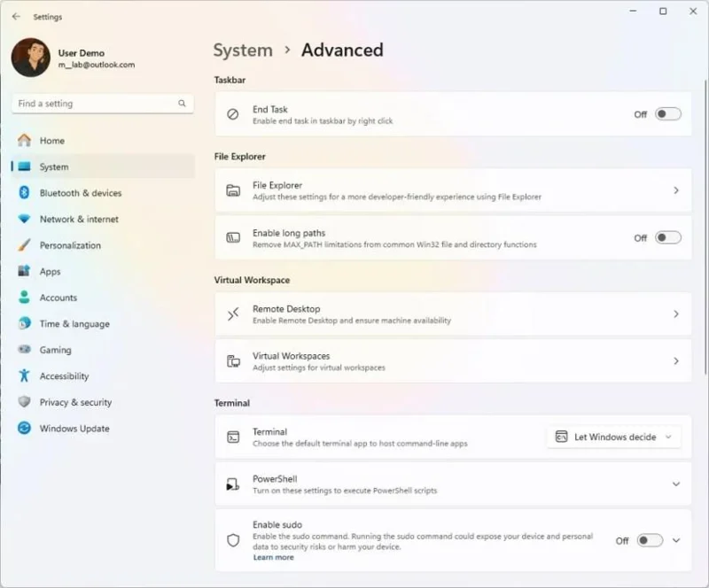Image resolution: width=709 pixels, height=588 pixels.
Task: Click the Accounts person icon
Action: pyautogui.click(x=25, y=298)
